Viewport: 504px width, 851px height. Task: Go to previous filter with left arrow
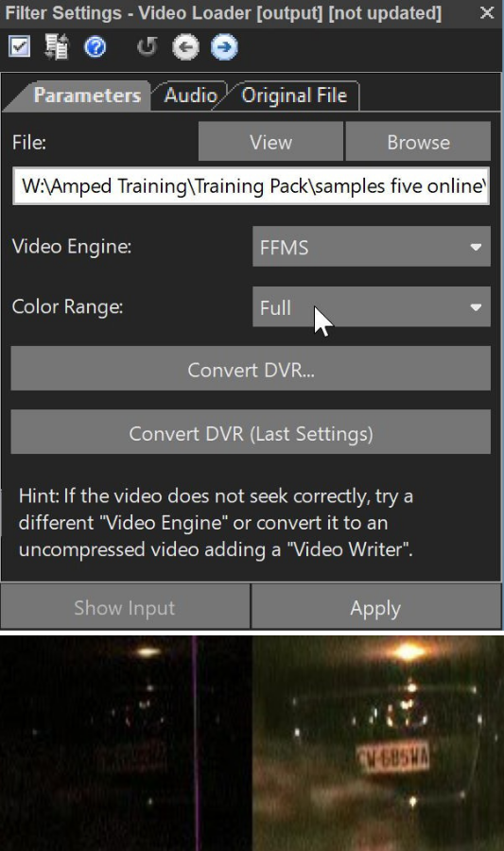pos(185,47)
